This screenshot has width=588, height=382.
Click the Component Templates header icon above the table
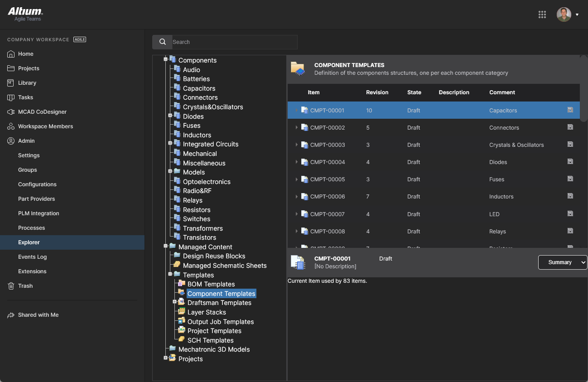point(298,69)
